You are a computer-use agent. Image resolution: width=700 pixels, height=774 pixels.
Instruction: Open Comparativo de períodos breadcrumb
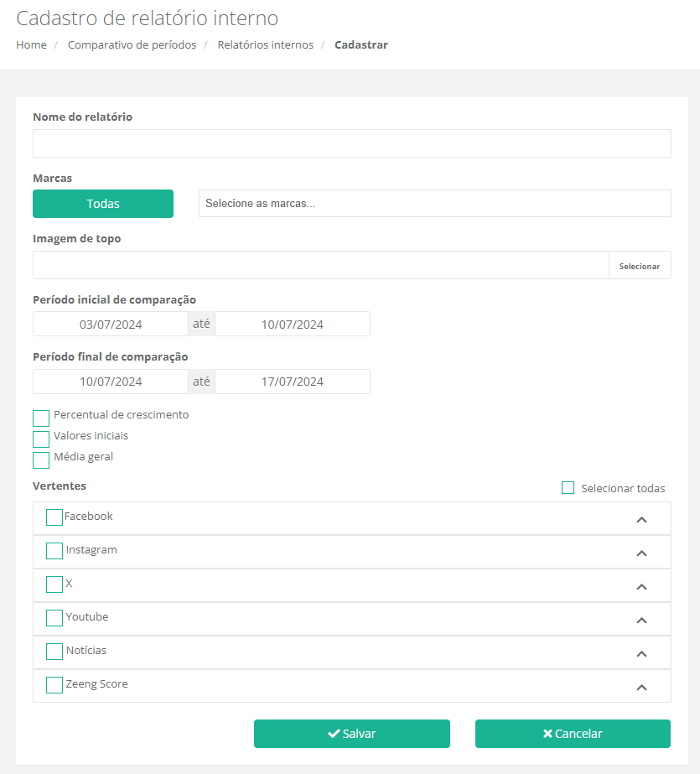(132, 45)
